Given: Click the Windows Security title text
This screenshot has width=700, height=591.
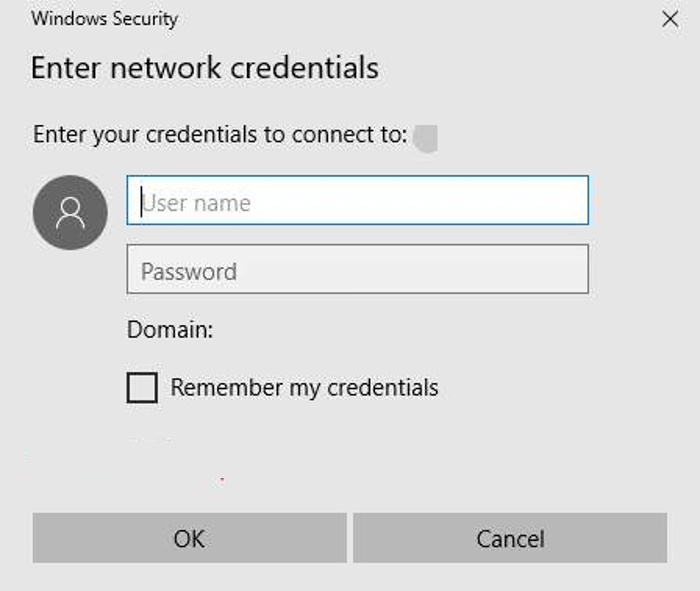Looking at the screenshot, I should tap(105, 19).
